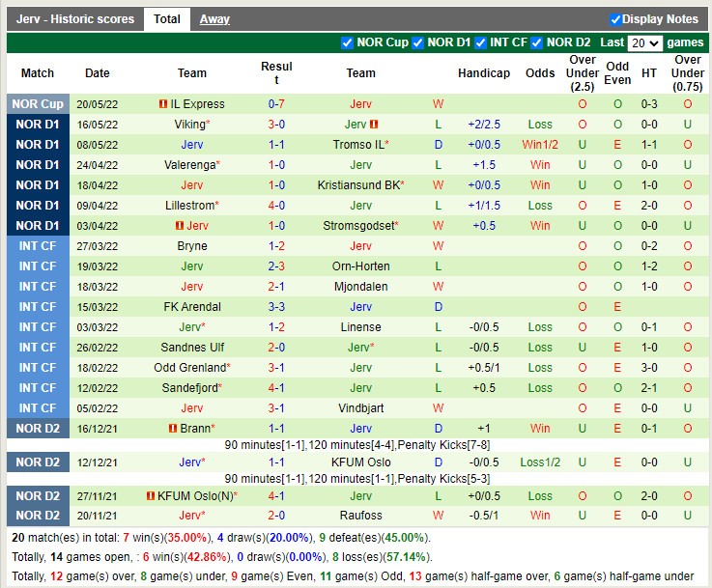Screen dimensions: 712x588
Task: Click the NOR Cup league cell in first row
Action: (38, 104)
